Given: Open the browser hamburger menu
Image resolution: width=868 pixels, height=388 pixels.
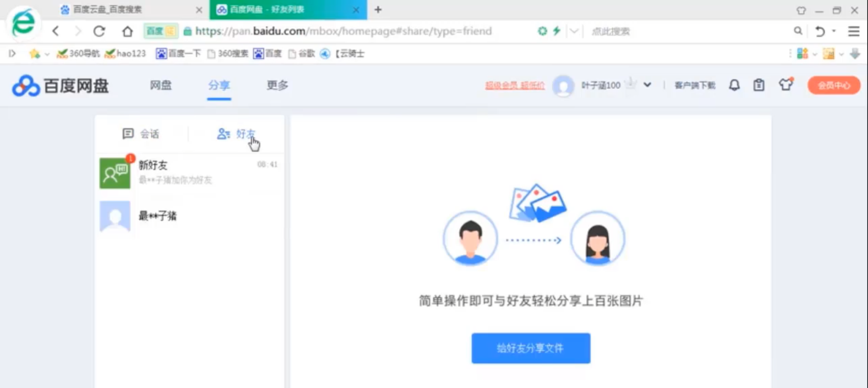Looking at the screenshot, I should click(x=854, y=31).
